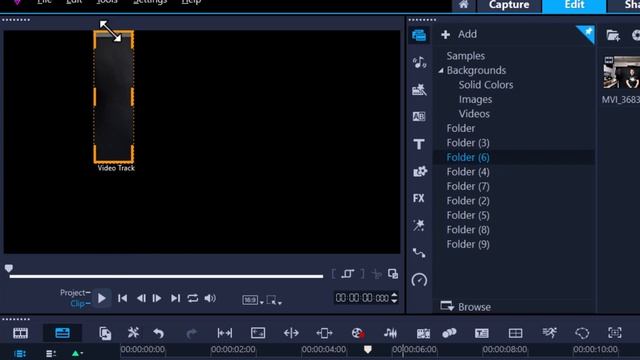640x360 pixels.
Task: Click Add to create new folder
Action: pyautogui.click(x=459, y=34)
